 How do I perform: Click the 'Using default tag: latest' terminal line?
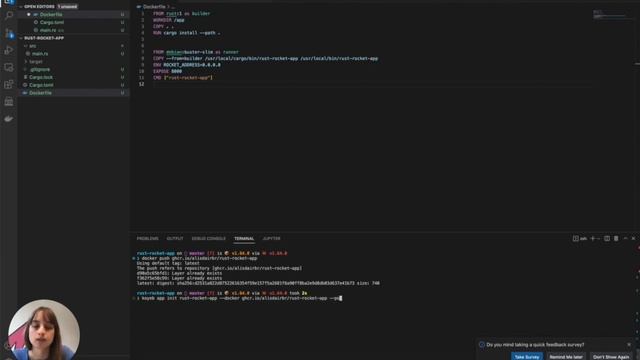pos(168,263)
